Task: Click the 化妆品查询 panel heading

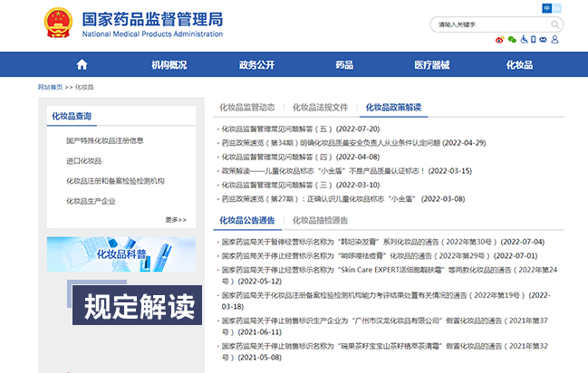Action: [x=72, y=116]
